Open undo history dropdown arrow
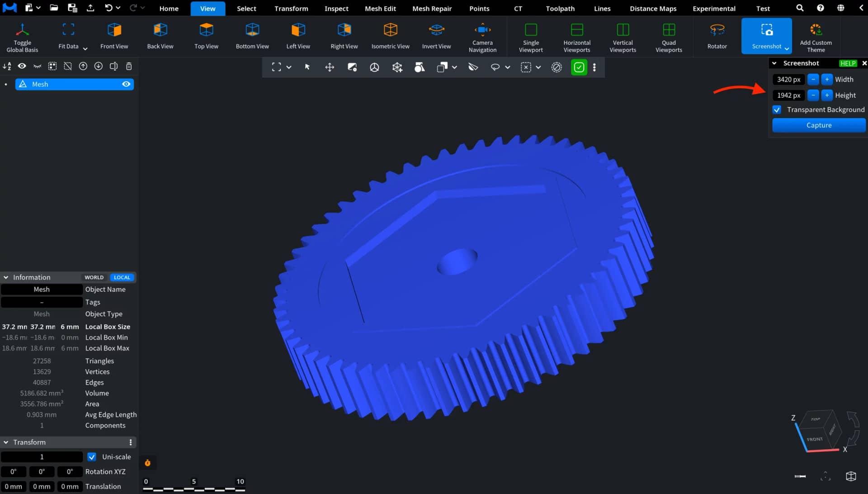The width and height of the screenshot is (868, 494). click(118, 8)
